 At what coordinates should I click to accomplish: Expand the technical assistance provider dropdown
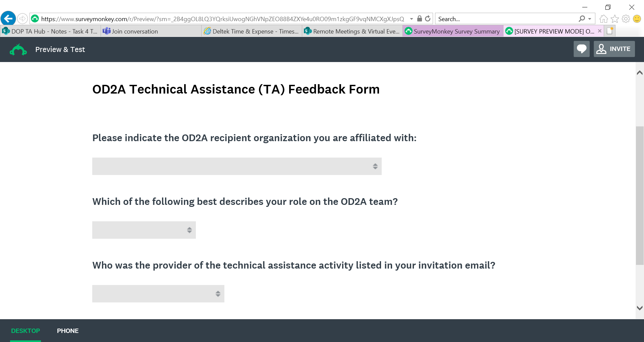tap(158, 294)
